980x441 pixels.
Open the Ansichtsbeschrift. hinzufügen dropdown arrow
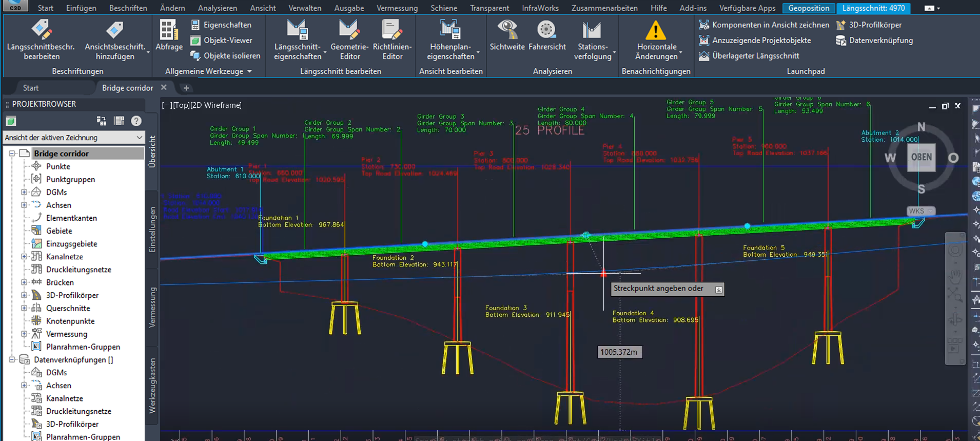(x=148, y=52)
